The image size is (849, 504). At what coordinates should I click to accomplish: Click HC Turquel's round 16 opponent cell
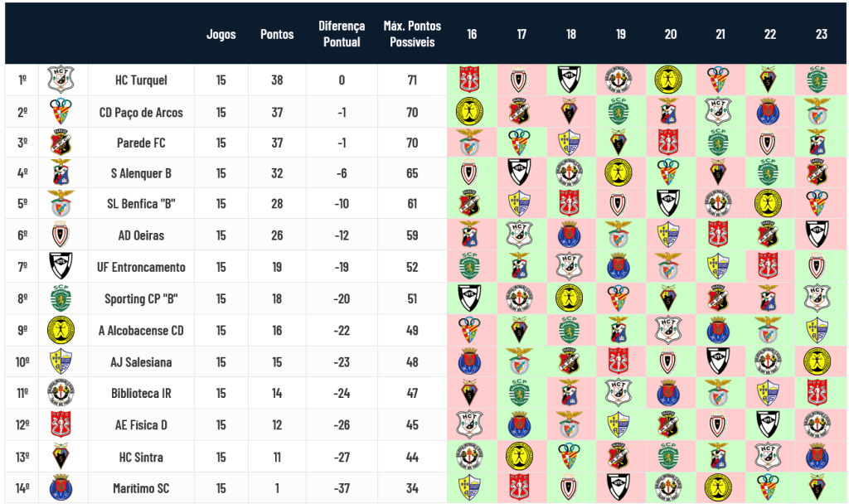(470, 80)
